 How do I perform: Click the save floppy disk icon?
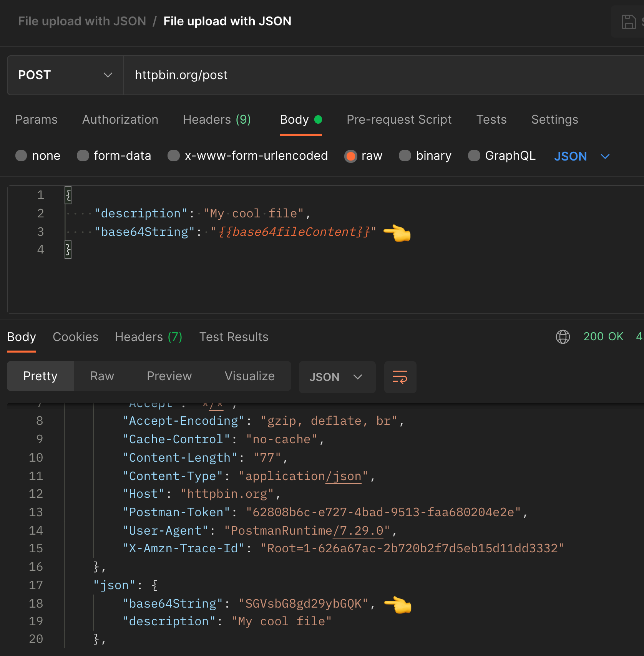click(629, 22)
